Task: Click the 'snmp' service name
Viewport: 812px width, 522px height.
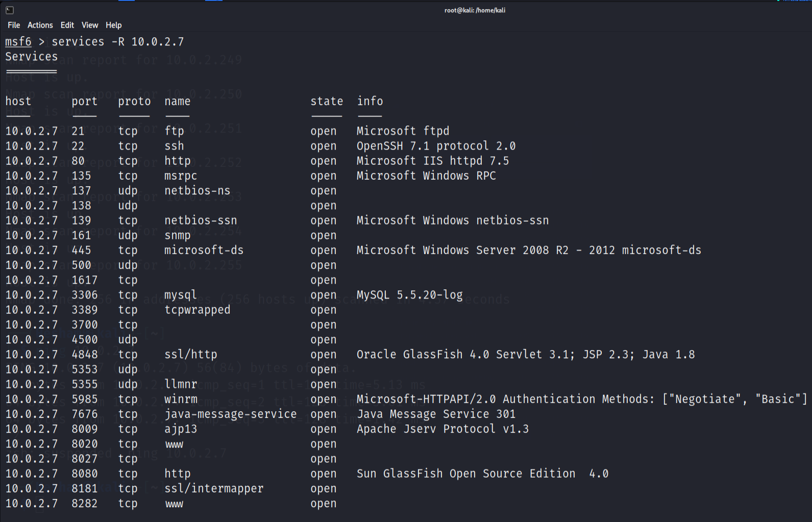Action: [178, 235]
